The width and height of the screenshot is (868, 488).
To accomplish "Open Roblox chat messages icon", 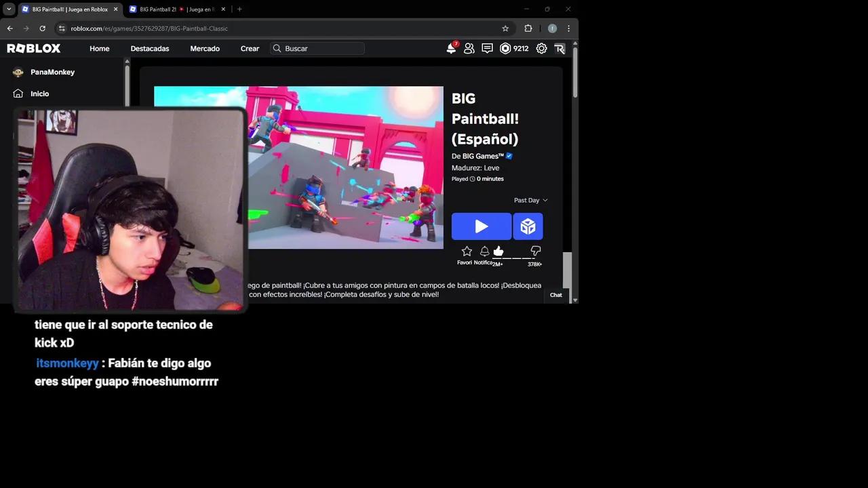I will coord(487,48).
